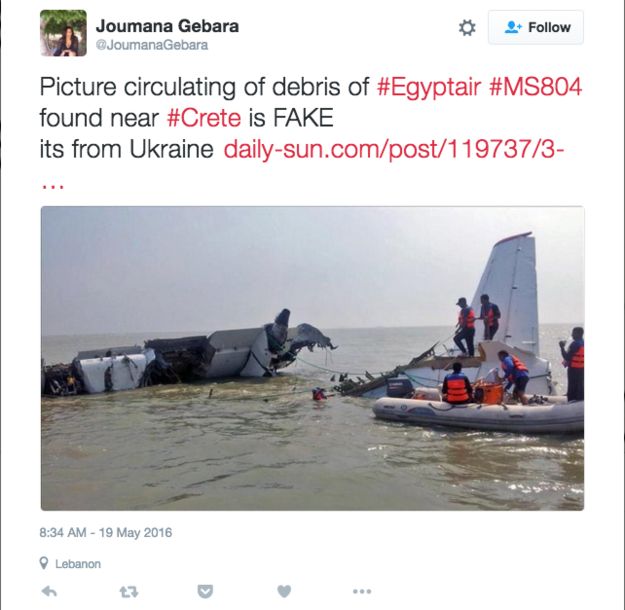
Task: Open the #Egyptair hashtag
Action: coord(429,87)
